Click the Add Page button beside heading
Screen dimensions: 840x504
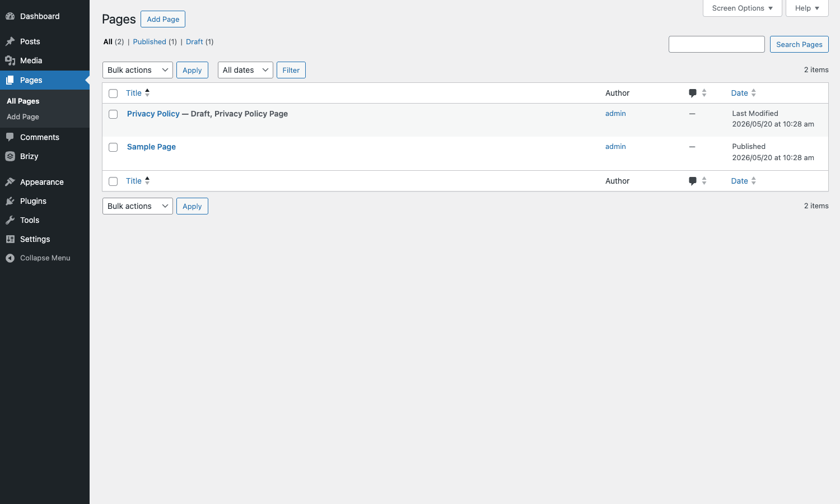pos(163,19)
